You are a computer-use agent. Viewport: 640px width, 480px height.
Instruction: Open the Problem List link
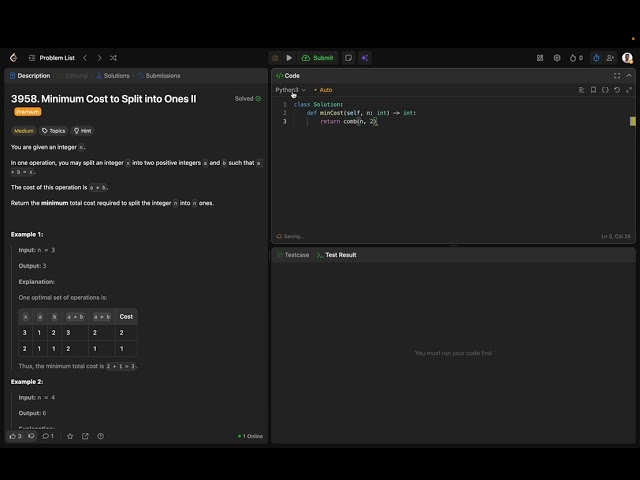52,58
